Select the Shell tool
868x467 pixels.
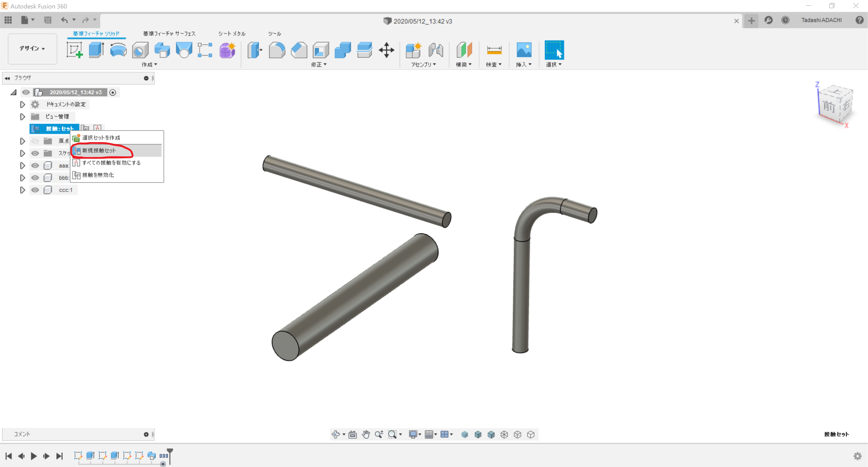point(321,50)
